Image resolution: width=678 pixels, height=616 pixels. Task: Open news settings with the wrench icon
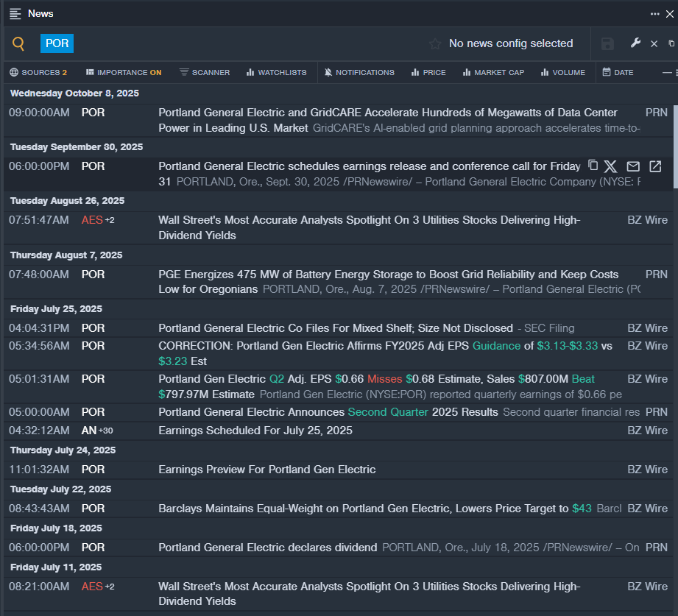click(x=635, y=43)
